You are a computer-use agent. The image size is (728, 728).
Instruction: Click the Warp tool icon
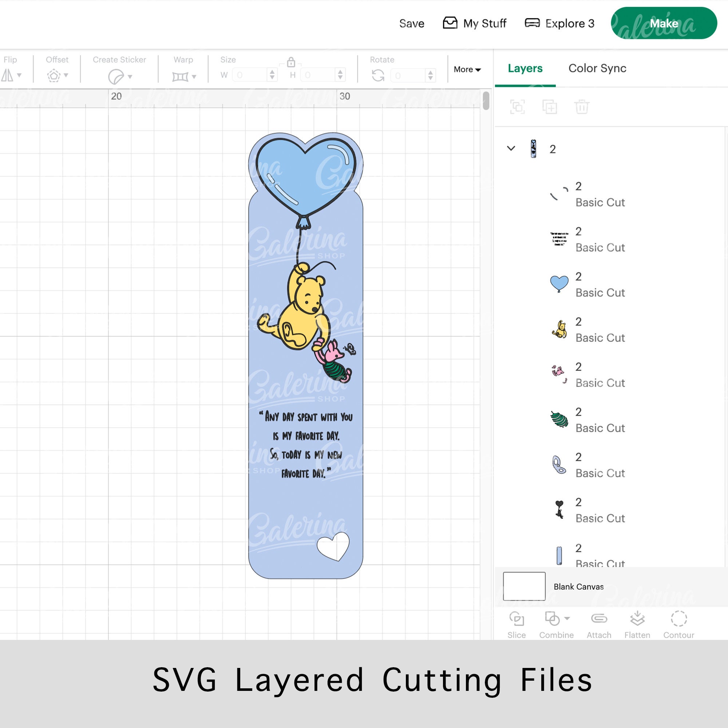pos(180,77)
